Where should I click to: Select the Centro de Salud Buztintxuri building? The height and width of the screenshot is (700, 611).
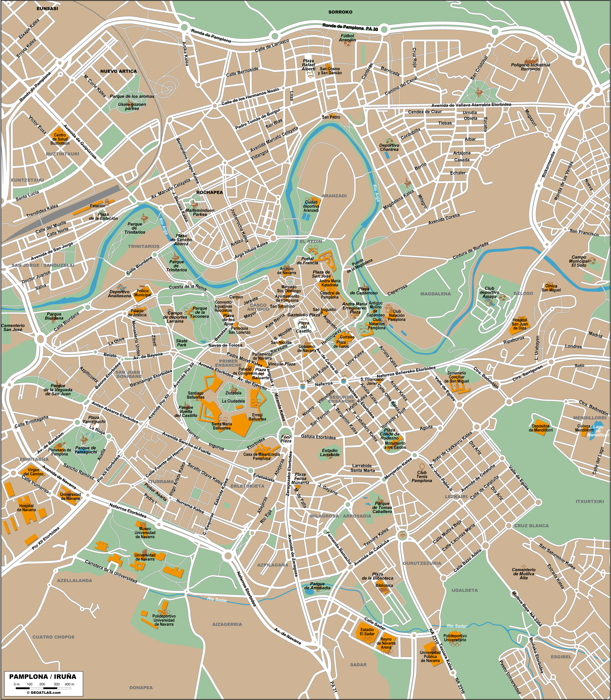point(59,135)
